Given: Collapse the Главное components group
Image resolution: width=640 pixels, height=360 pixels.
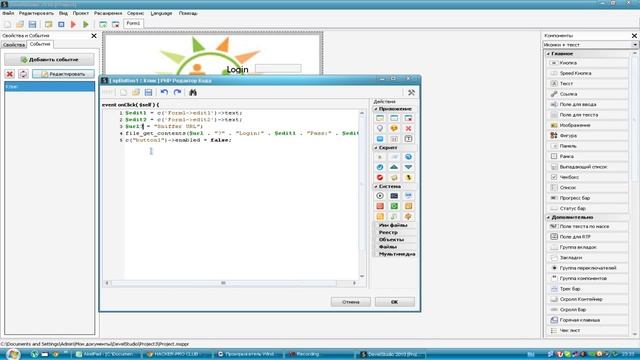Looking at the screenshot, I should 549,53.
